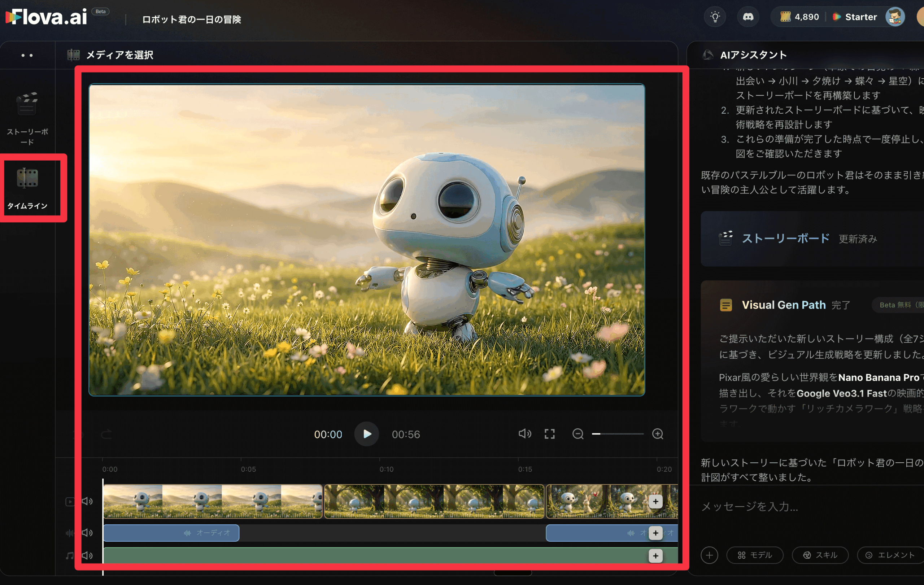This screenshot has width=924, height=585.
Task: Expand the two-dot sidebar menu
Action: 27,55
